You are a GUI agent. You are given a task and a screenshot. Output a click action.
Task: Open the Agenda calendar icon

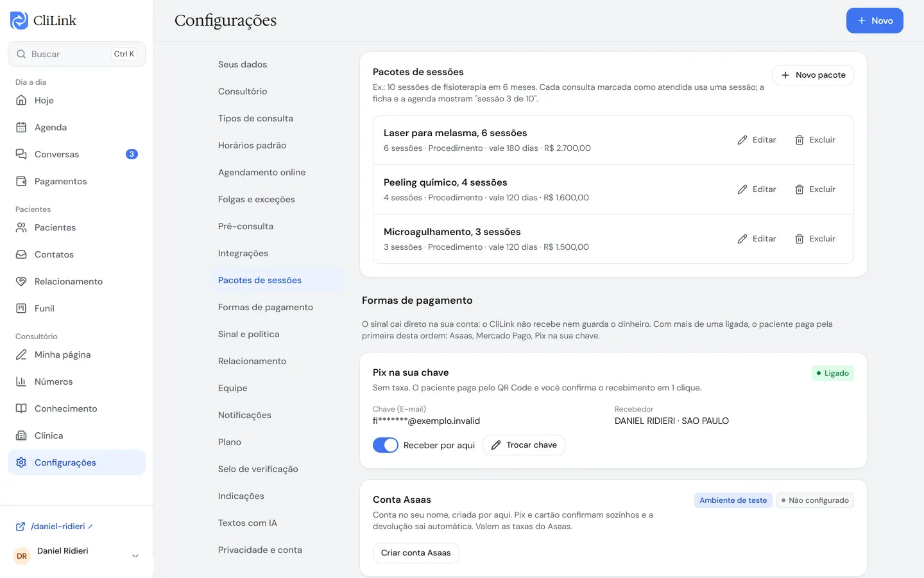tap(21, 127)
